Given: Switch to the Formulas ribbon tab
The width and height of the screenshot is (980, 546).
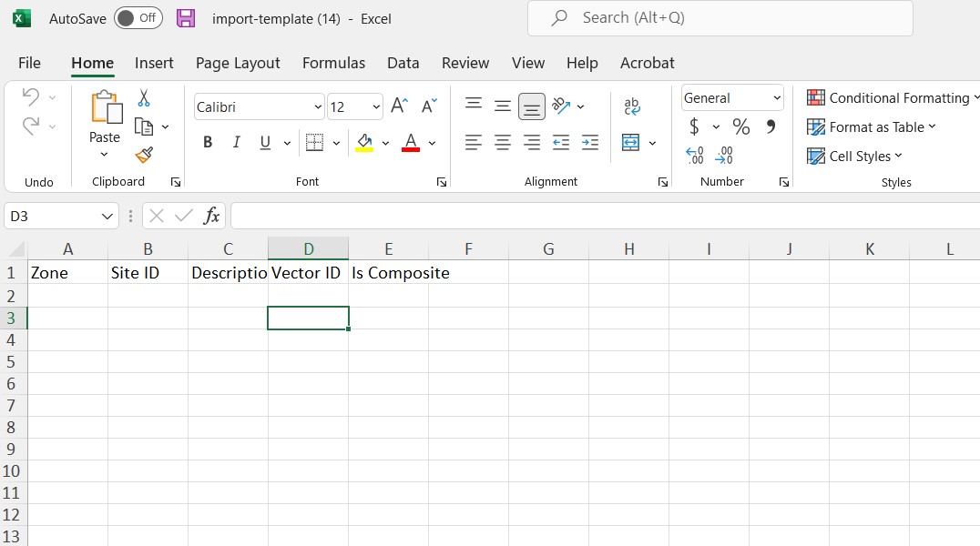Looking at the screenshot, I should (x=333, y=63).
